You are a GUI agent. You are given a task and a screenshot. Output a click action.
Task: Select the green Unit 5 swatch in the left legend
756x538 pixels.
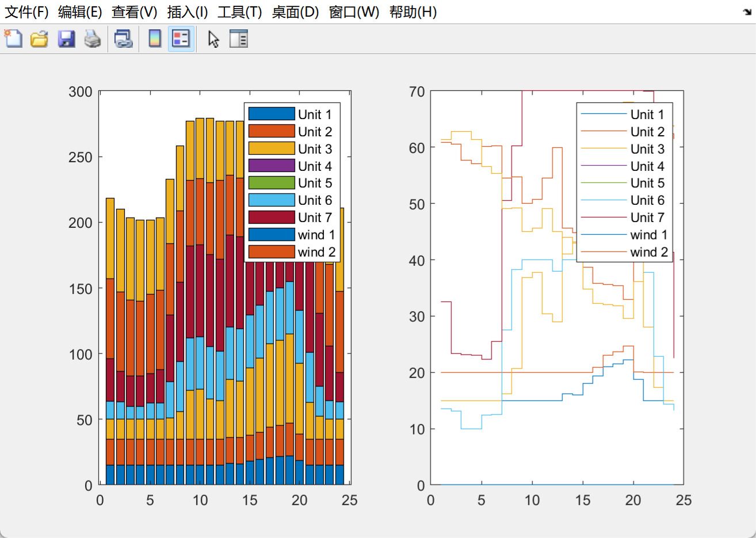pyautogui.click(x=272, y=183)
